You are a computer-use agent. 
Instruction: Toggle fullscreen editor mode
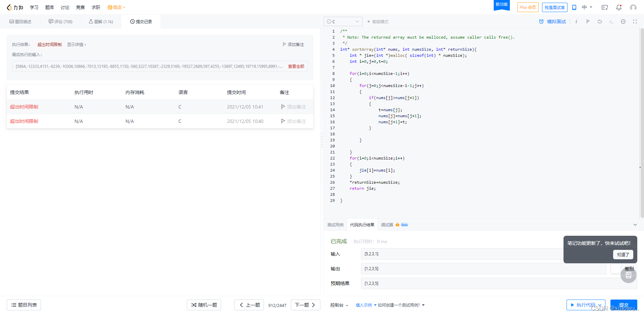635,21
